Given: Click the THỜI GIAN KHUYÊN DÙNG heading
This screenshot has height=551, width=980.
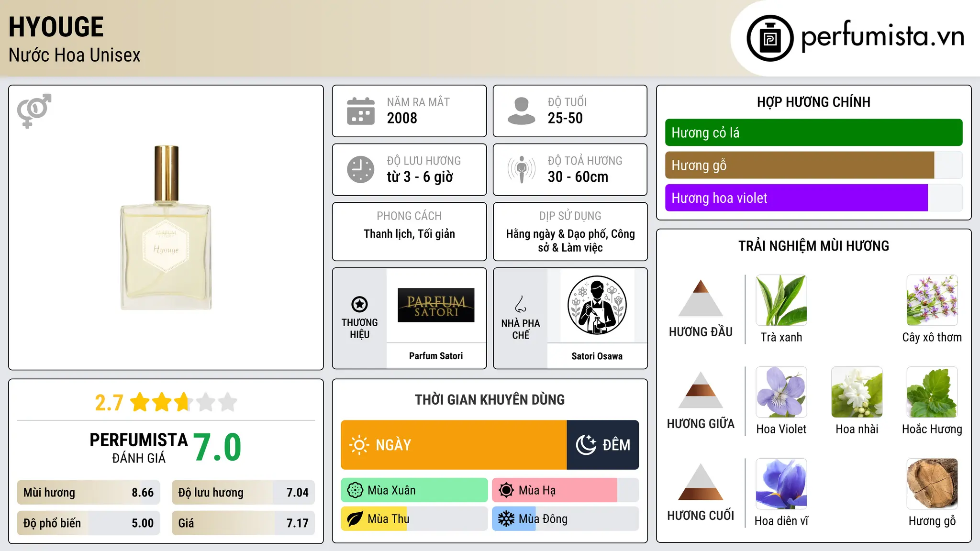Looking at the screenshot, I should (x=490, y=399).
